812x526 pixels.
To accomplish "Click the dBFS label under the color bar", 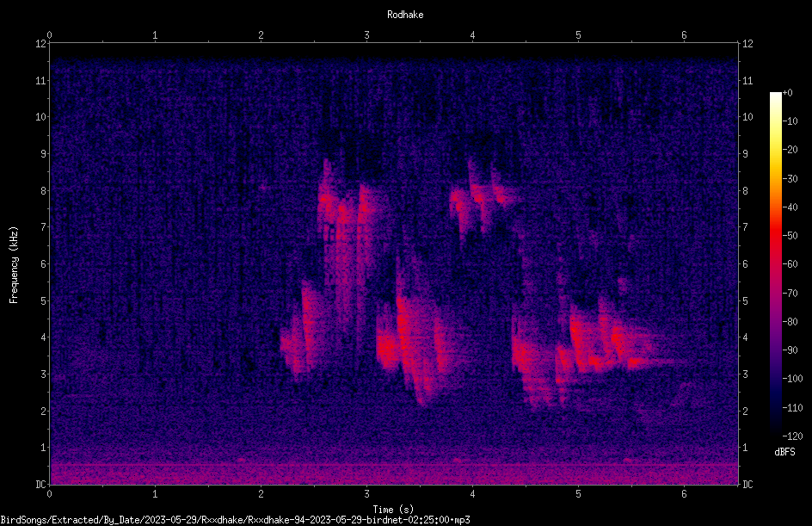I will coord(784,452).
